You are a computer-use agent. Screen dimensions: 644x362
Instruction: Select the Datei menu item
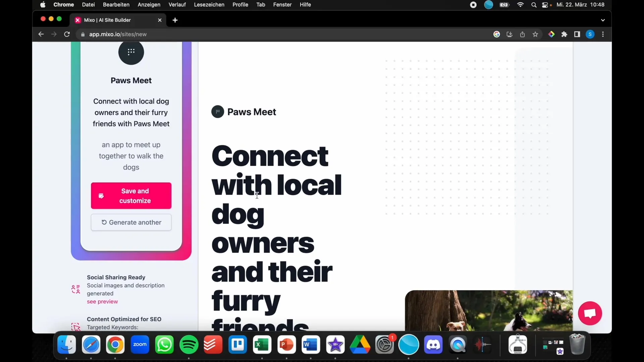(x=88, y=4)
